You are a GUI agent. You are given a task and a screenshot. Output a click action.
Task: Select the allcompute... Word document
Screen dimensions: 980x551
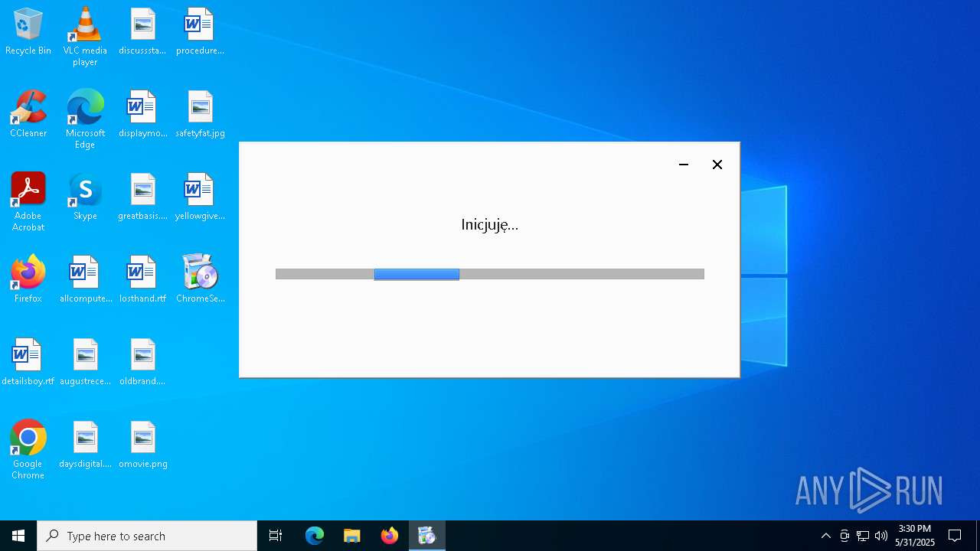click(x=85, y=280)
